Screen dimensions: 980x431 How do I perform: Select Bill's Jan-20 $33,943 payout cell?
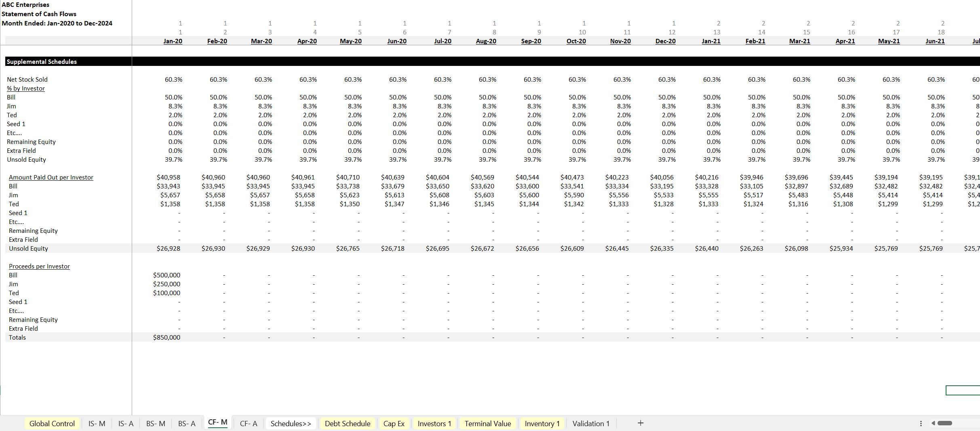169,186
